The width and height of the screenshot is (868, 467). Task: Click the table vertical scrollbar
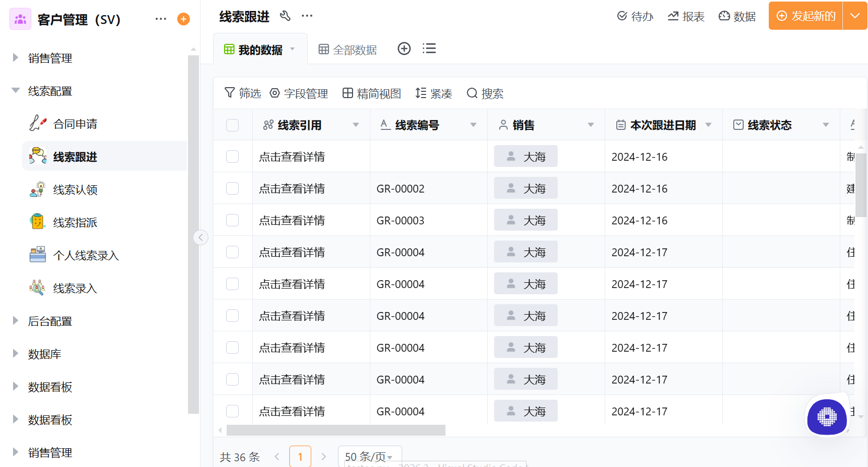pos(861,185)
